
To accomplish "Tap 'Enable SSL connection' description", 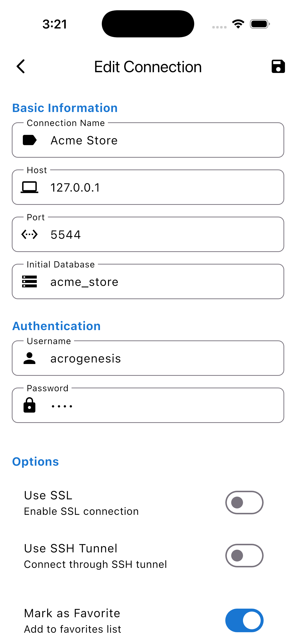I will [x=81, y=511].
